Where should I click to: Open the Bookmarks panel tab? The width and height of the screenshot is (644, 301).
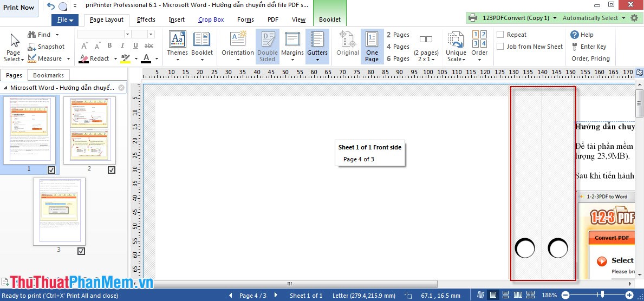tap(48, 75)
